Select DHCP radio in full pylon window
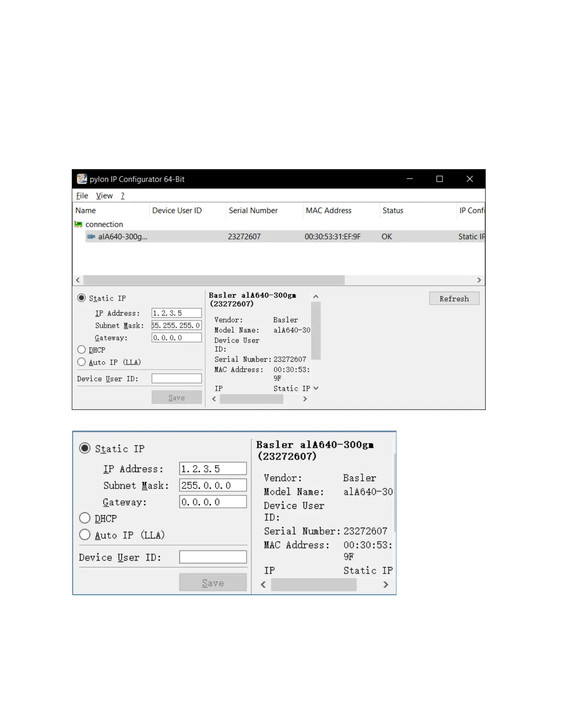The width and height of the screenshot is (563, 728). pos(81,350)
